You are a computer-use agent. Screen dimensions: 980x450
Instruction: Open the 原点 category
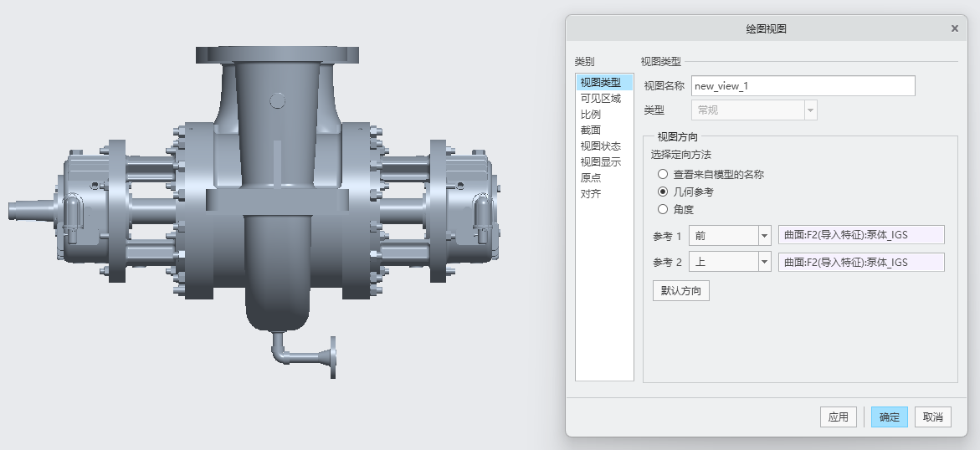click(590, 177)
